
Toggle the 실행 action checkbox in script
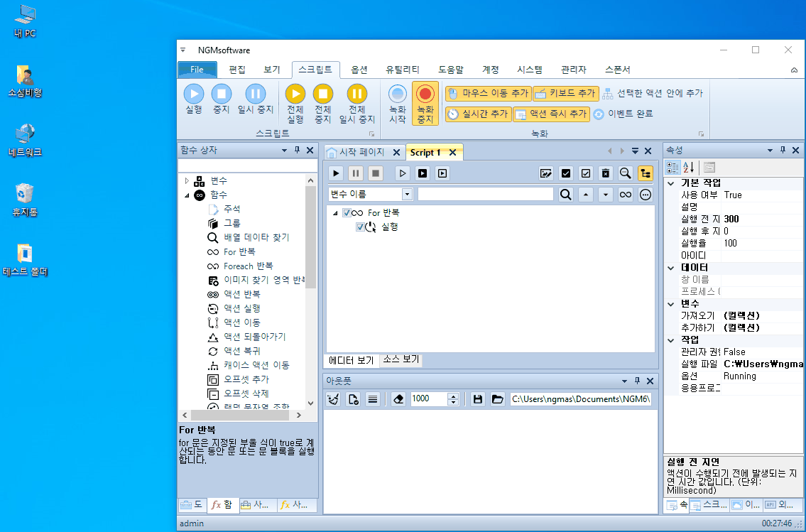(360, 227)
